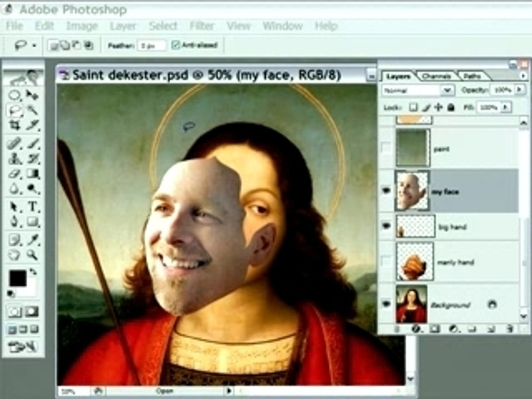Toggle lock all for layer

tap(451, 108)
